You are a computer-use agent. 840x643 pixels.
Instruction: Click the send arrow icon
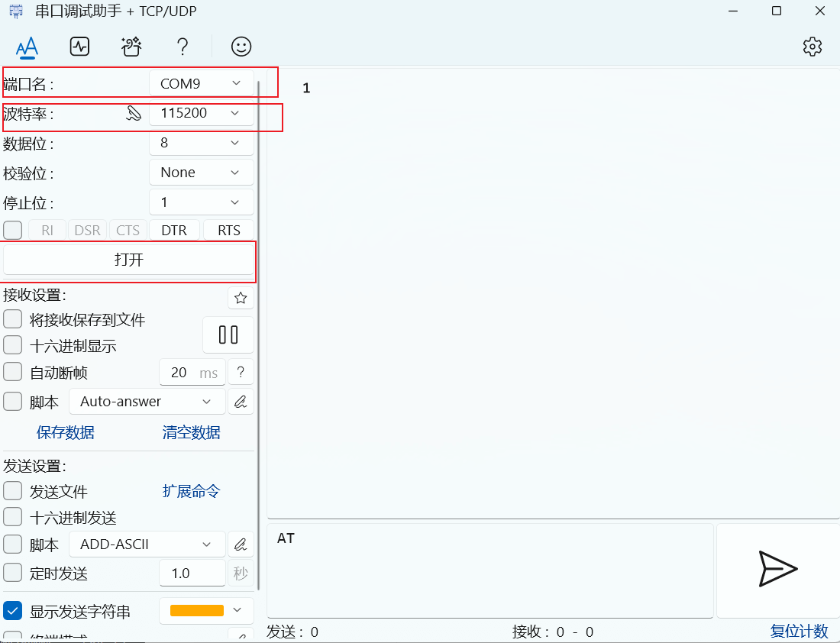pos(777,569)
